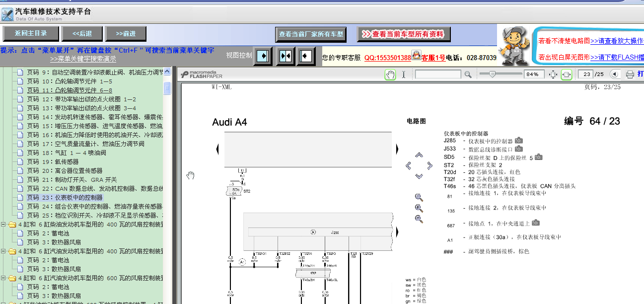Open the camera icon beside SD5 fuse entry

(x=538, y=157)
